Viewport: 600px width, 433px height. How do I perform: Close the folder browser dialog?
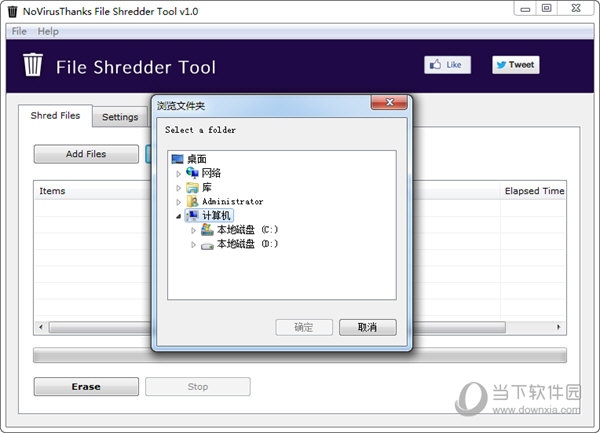click(x=387, y=104)
